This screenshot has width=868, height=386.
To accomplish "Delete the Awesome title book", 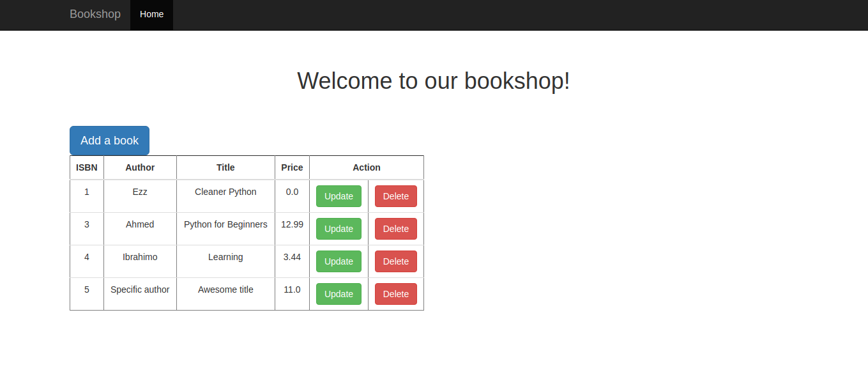I will pyautogui.click(x=395, y=293).
